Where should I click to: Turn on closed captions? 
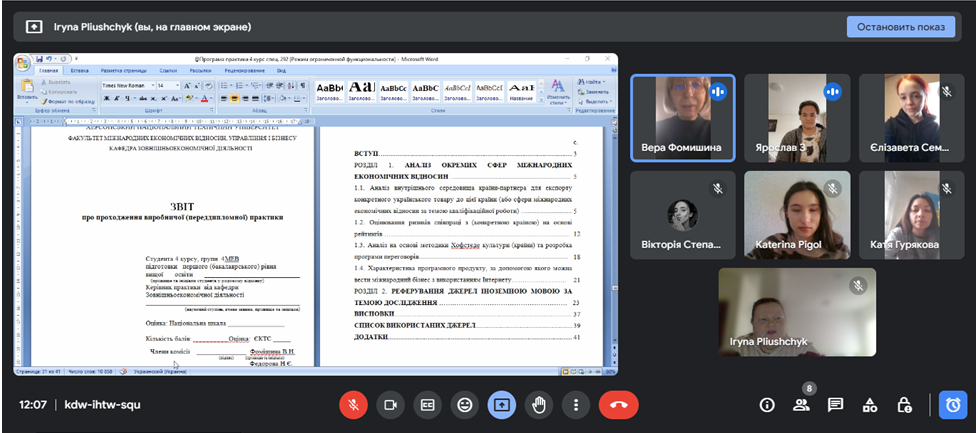click(427, 405)
